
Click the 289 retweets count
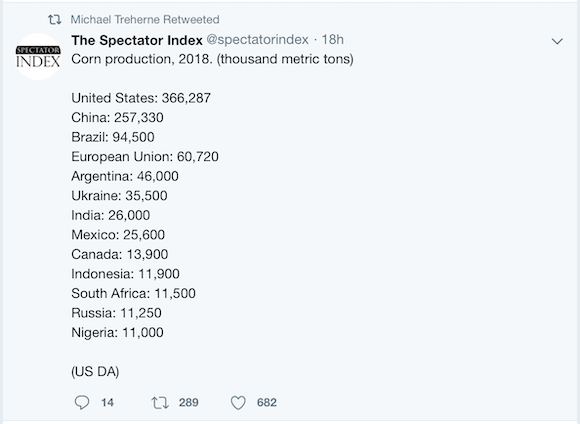pos(189,403)
